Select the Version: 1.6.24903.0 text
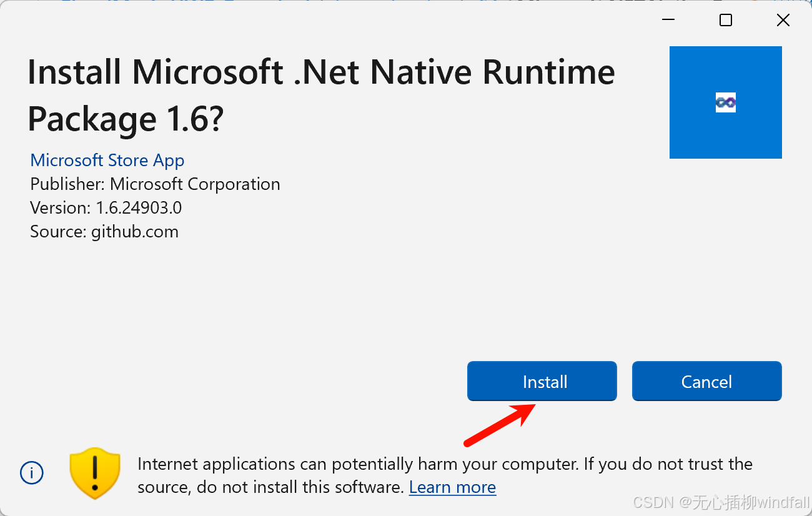The width and height of the screenshot is (812, 516). click(x=106, y=208)
